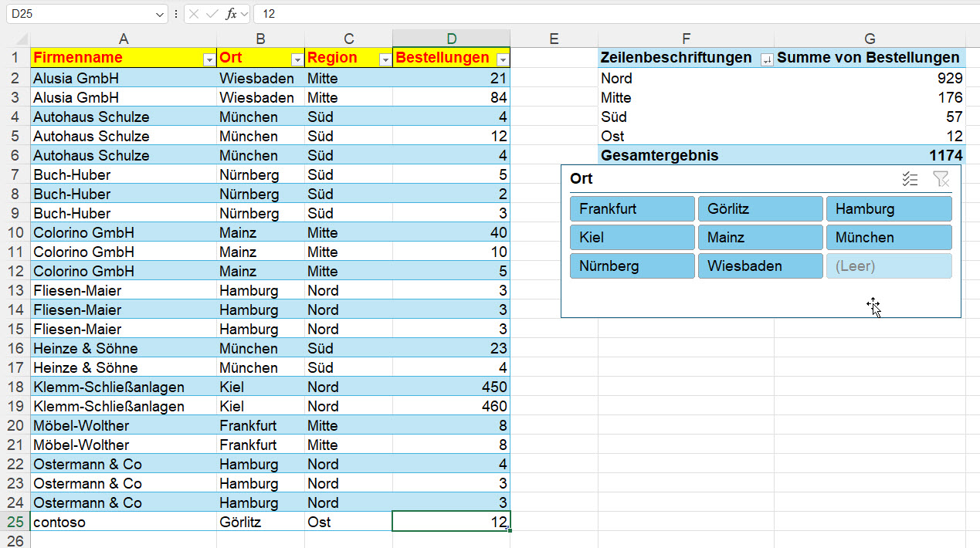The width and height of the screenshot is (980, 548).
Task: Open the Region column filter dropdown
Action: click(385, 59)
